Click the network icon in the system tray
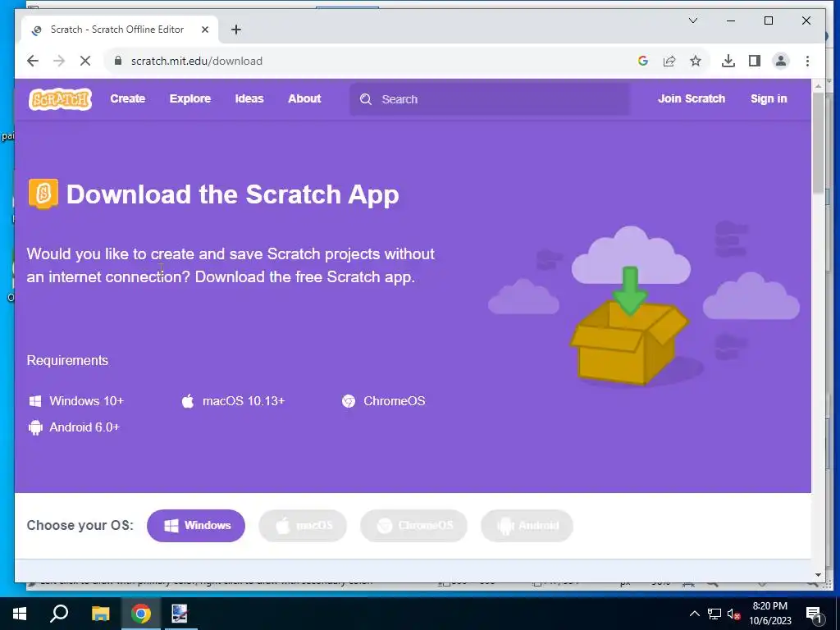840x630 pixels. (714, 614)
